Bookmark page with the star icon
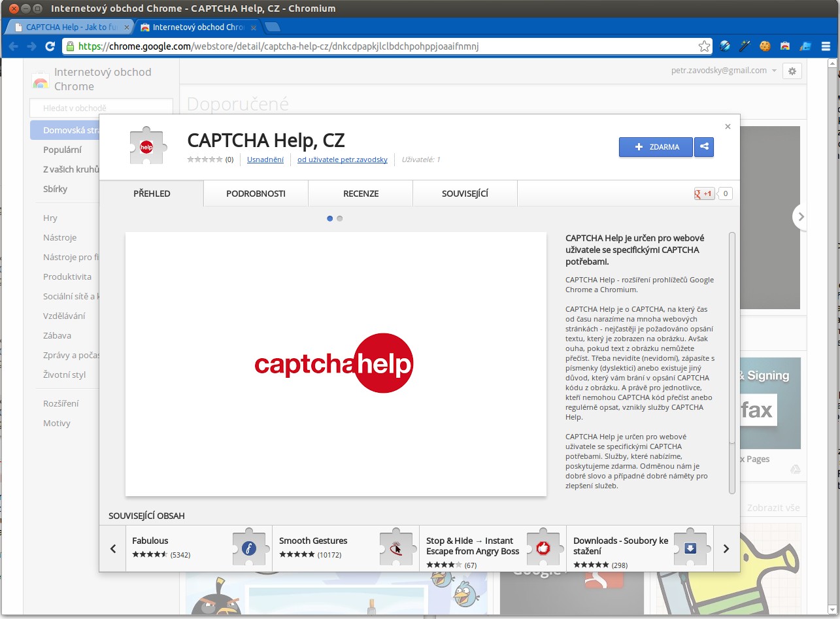Screen dimensions: 840x619 (x=704, y=46)
